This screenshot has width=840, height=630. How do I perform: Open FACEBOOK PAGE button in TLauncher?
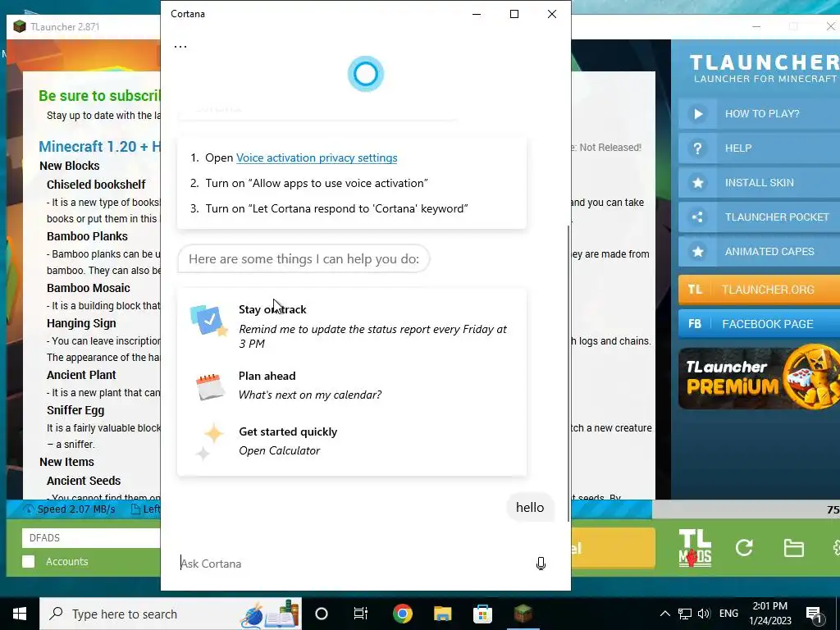(x=759, y=323)
